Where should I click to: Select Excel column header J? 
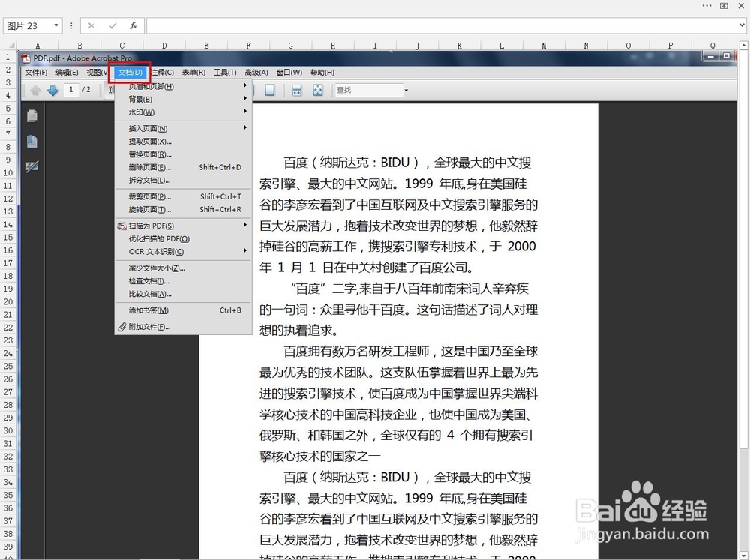417,46
